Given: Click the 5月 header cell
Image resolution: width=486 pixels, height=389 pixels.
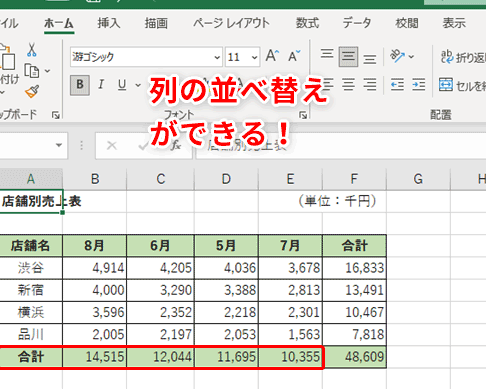Looking at the screenshot, I should [x=226, y=246].
